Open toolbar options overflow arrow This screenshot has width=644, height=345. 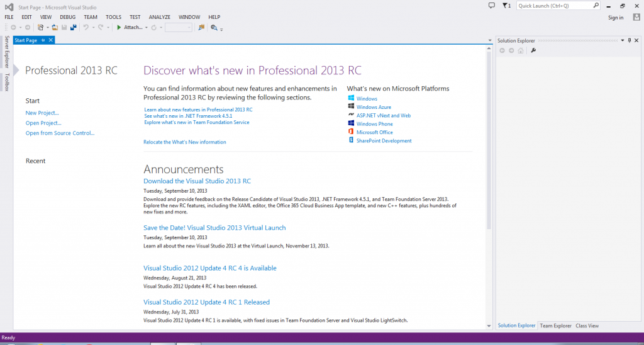[221, 29]
